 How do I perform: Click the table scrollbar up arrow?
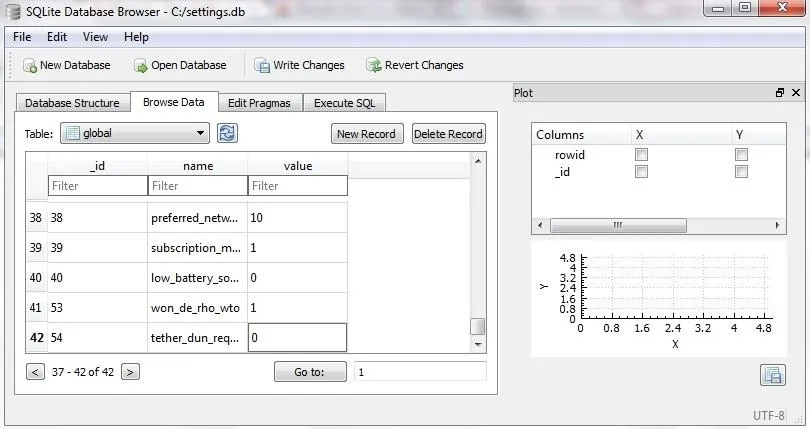pos(478,161)
